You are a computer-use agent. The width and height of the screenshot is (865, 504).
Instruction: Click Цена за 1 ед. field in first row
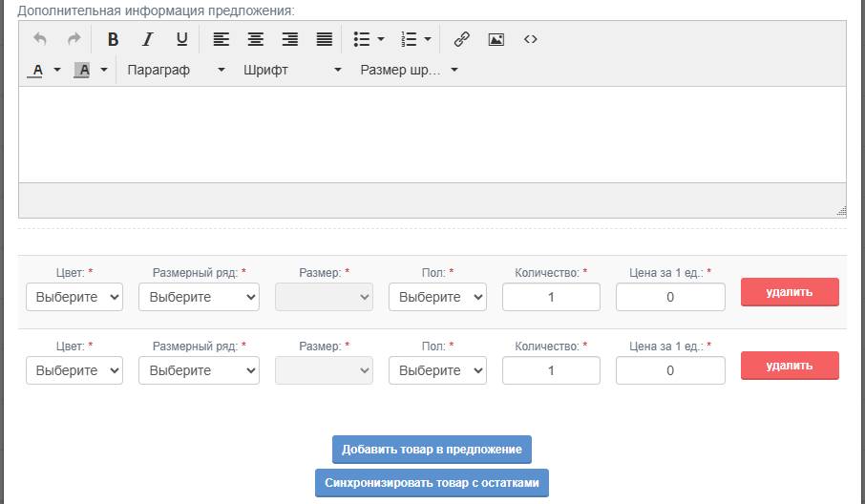pyautogui.click(x=670, y=297)
